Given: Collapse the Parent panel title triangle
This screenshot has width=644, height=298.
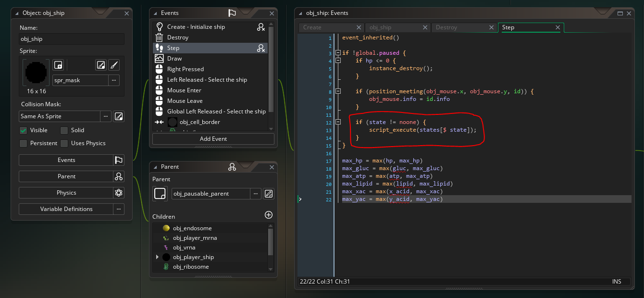Looking at the screenshot, I should tap(155, 167).
